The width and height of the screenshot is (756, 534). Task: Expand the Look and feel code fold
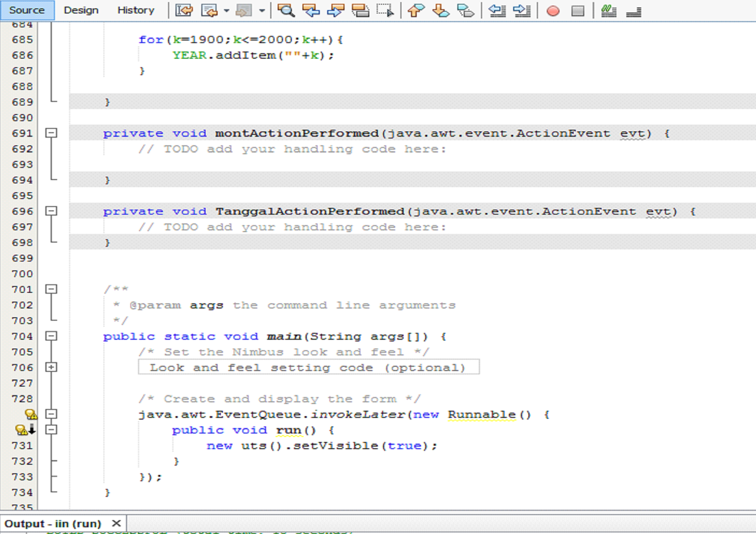tap(51, 367)
